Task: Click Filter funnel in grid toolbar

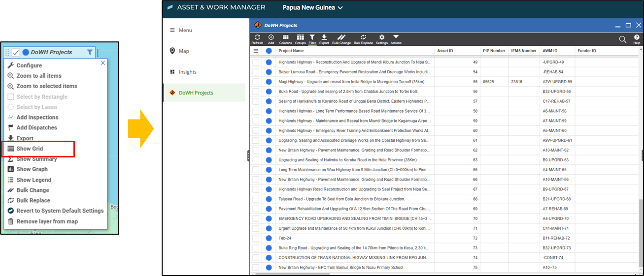Action: click(x=312, y=39)
